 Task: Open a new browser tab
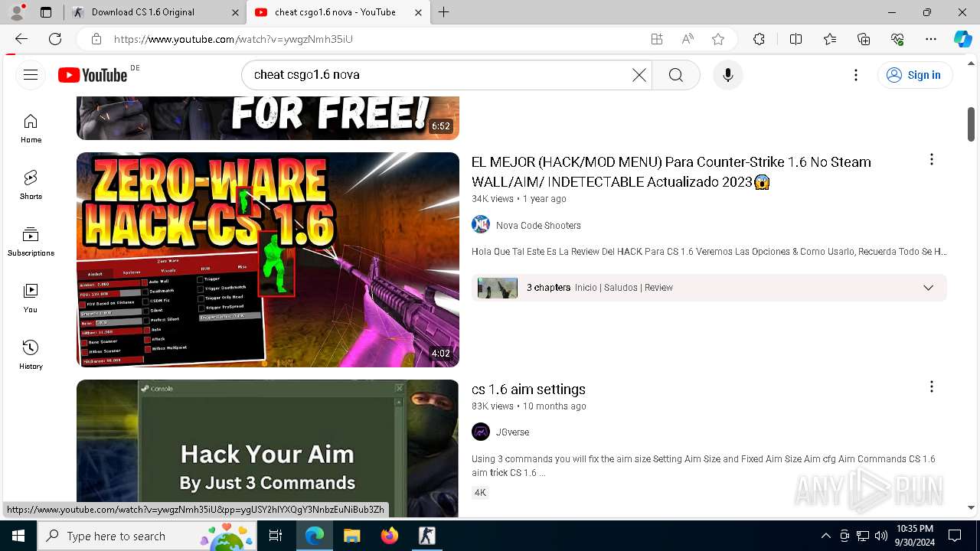pyautogui.click(x=443, y=12)
